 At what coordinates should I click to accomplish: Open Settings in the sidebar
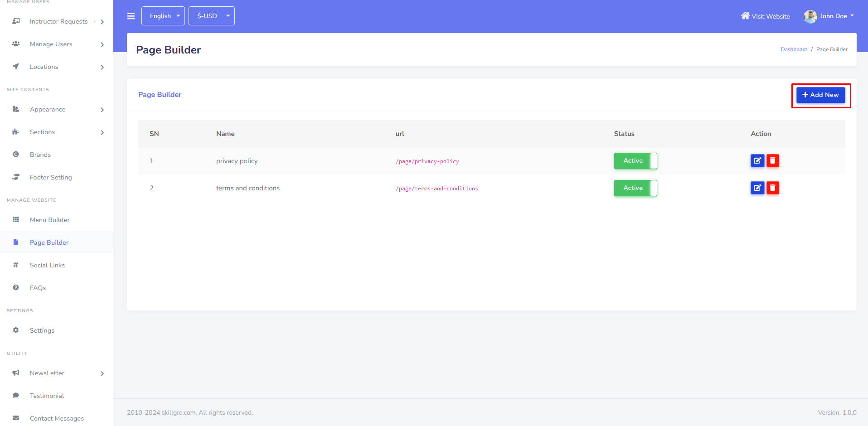pos(57,330)
